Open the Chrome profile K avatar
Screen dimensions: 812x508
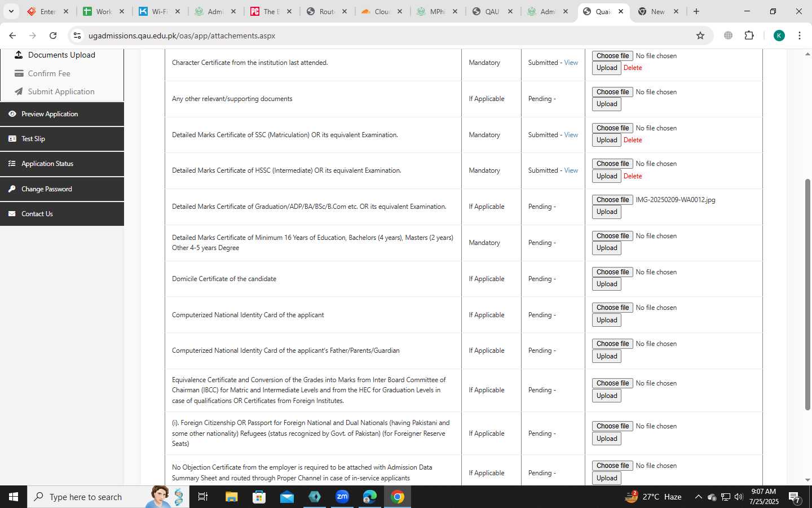779,36
